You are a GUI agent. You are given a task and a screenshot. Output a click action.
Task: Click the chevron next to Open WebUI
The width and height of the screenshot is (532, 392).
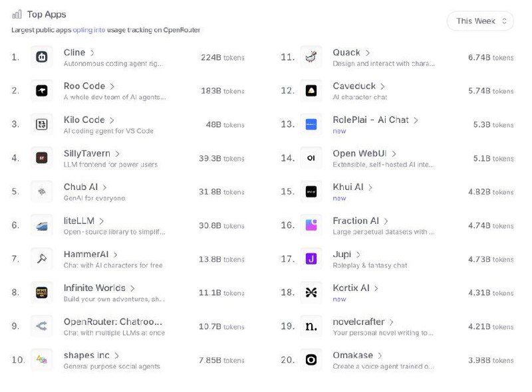point(394,153)
